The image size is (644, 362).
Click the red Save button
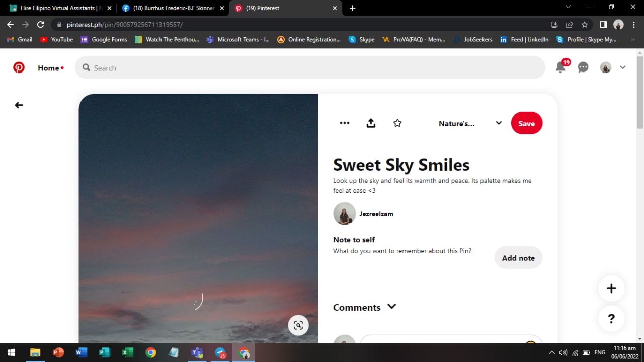point(527,123)
